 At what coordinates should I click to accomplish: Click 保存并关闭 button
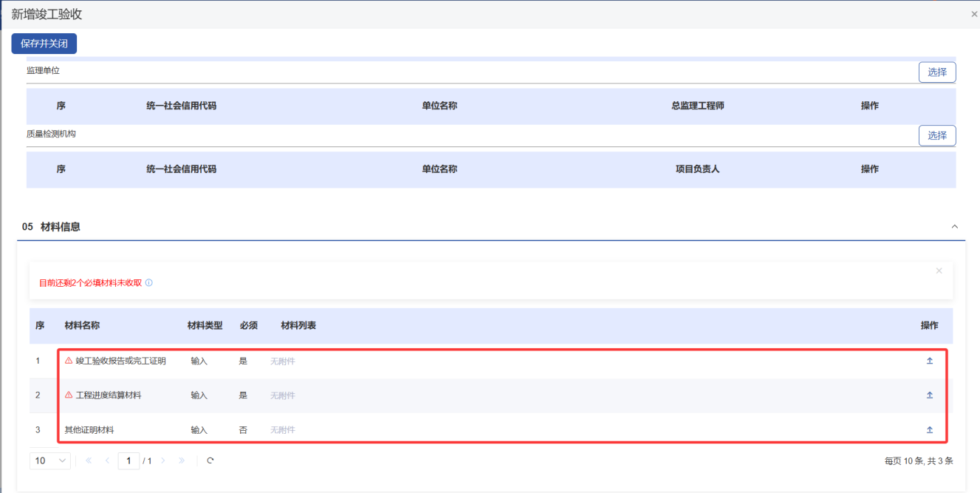point(44,44)
